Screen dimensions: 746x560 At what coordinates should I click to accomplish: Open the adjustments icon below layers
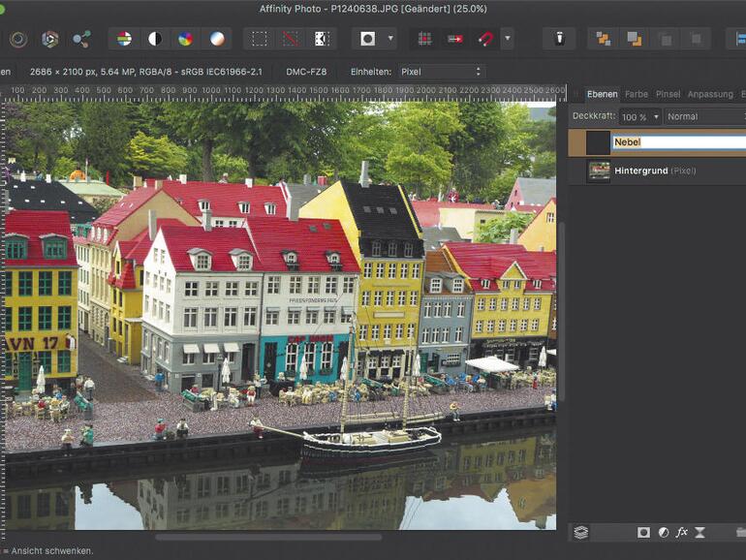pyautogui.click(x=664, y=532)
